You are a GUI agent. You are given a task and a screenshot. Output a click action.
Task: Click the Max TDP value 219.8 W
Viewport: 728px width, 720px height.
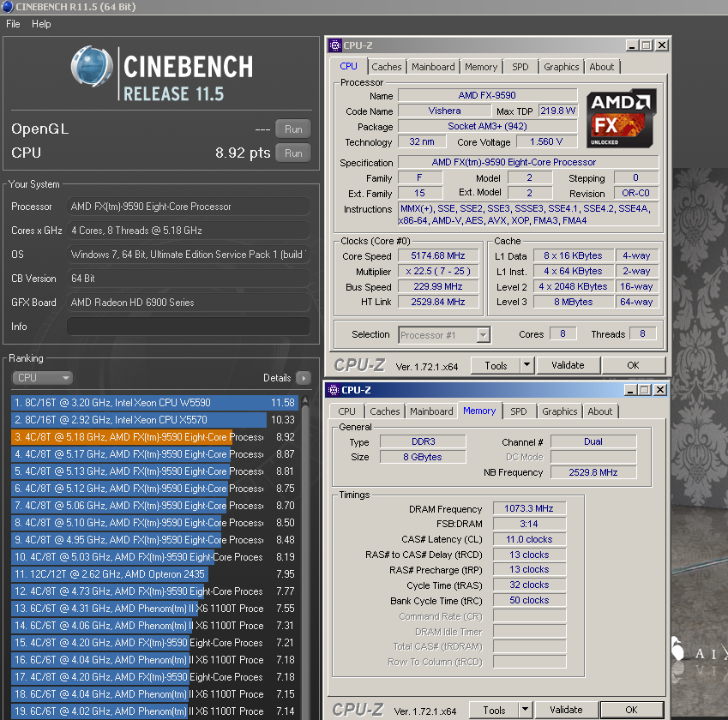[x=557, y=111]
